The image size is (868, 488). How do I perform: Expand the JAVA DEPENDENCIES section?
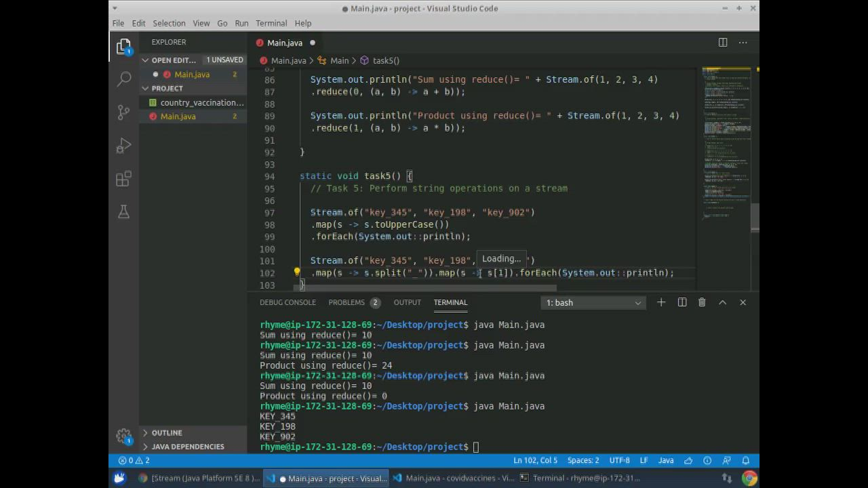tap(188, 447)
